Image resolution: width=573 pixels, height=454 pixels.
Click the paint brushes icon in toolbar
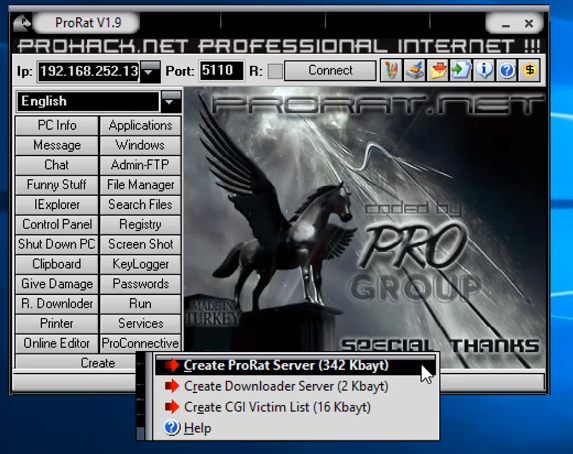point(391,70)
